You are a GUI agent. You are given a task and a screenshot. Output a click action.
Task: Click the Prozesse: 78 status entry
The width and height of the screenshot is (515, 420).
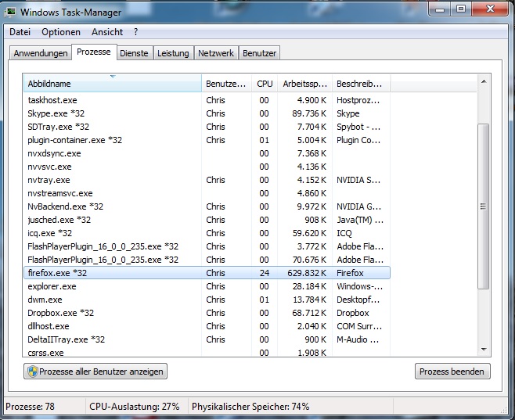31,407
